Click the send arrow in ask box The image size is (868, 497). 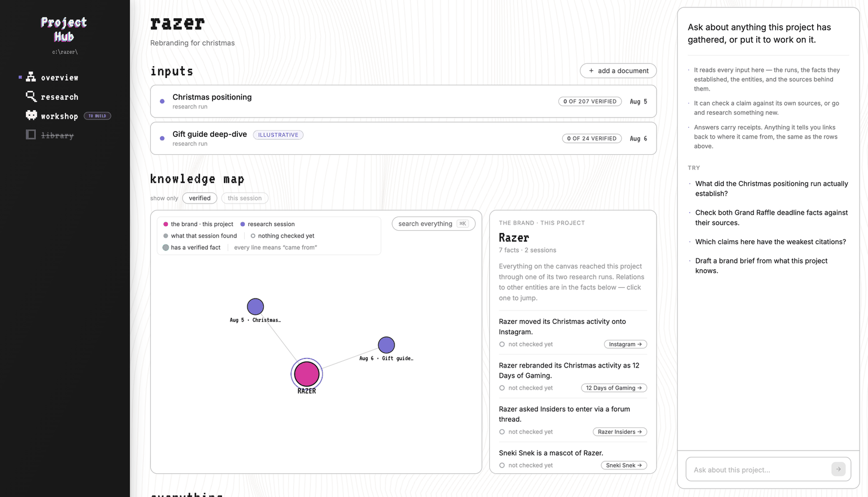tap(838, 469)
